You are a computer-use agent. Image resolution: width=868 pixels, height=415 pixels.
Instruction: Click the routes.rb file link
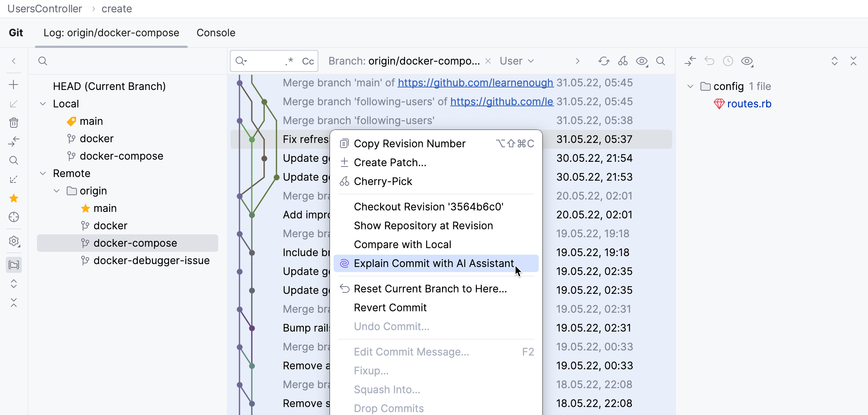pos(749,104)
